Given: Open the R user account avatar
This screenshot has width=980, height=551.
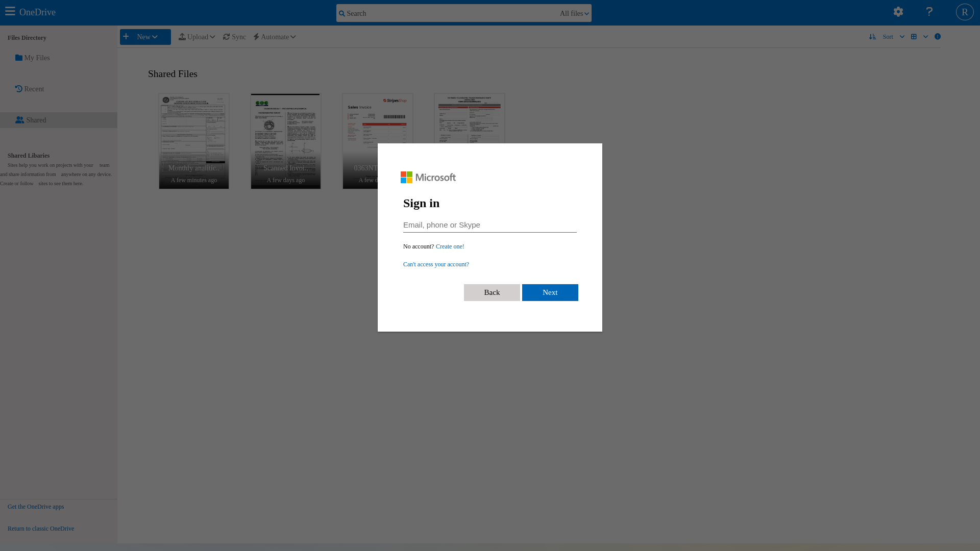Looking at the screenshot, I should click(x=965, y=12).
